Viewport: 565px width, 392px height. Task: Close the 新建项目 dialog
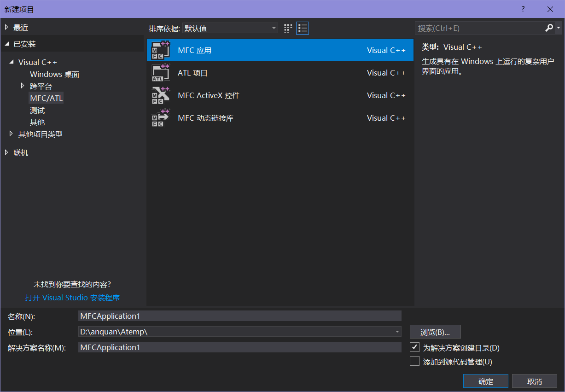[x=550, y=9]
